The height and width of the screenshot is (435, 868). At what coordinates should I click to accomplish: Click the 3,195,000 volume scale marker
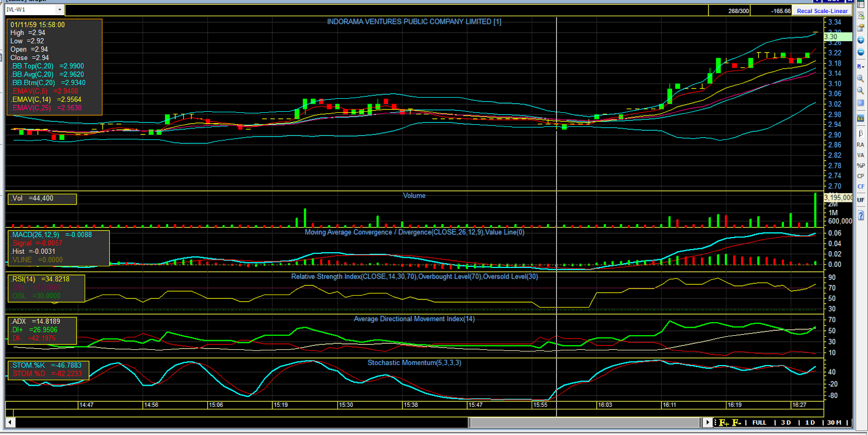pos(838,197)
